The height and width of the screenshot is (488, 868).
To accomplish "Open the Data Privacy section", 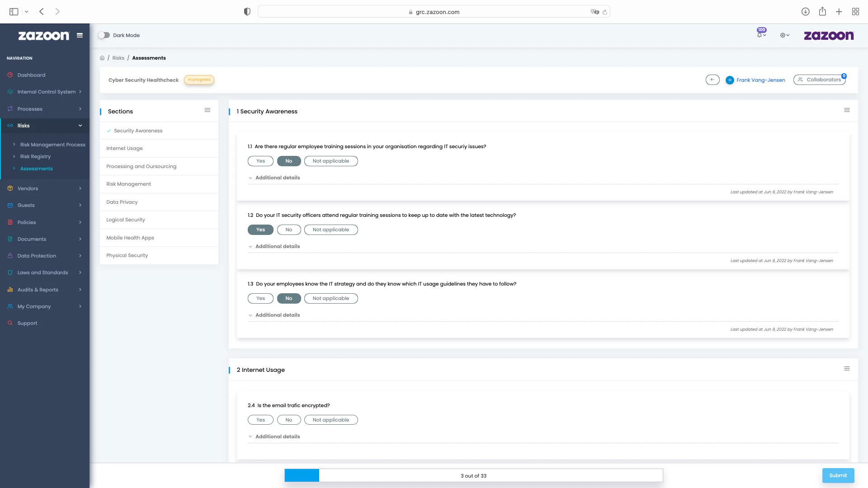I will pos(122,202).
